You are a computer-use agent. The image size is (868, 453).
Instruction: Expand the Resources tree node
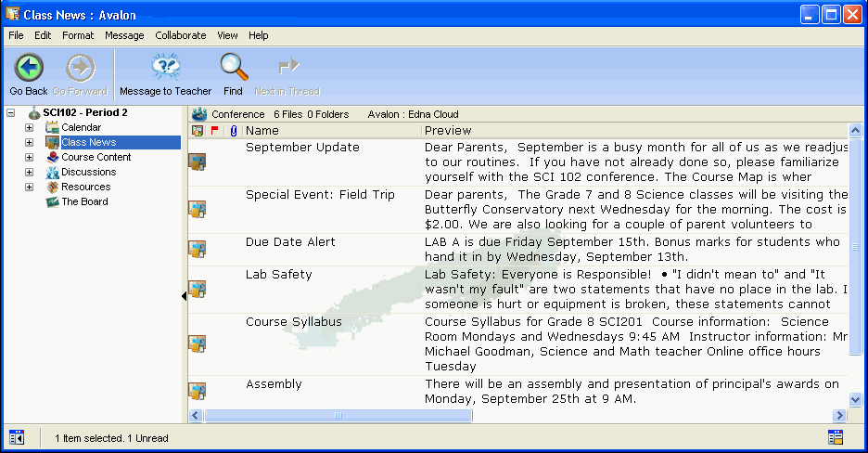click(x=29, y=187)
